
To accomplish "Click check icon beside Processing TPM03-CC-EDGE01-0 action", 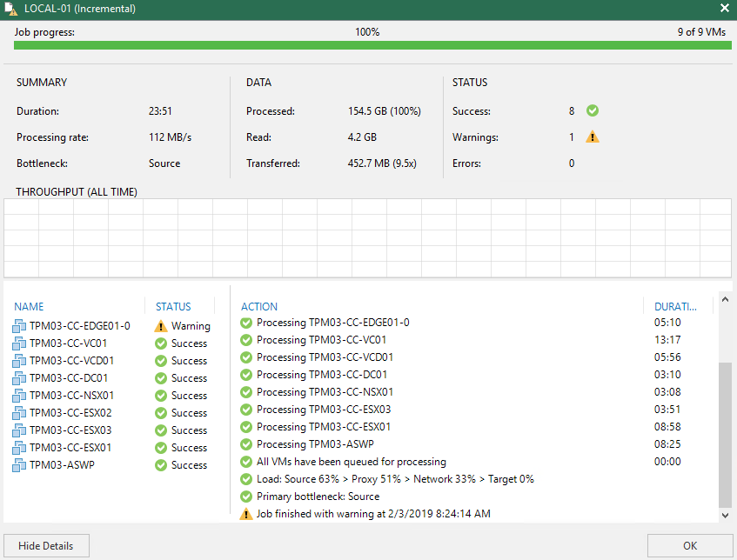I will (246, 323).
